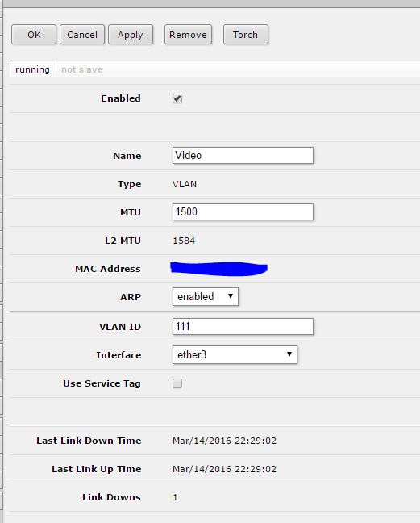Click the OK button
Image resolution: width=420 pixels, height=523 pixels.
click(x=34, y=35)
